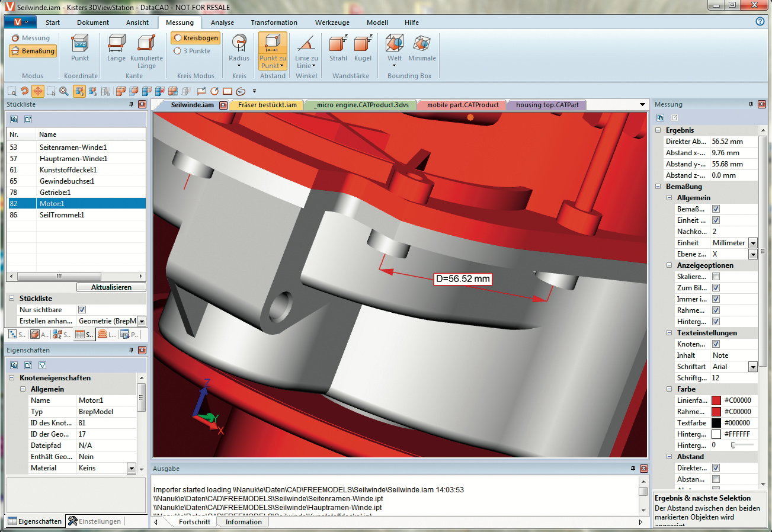Toggle the Nur sichtbare checkbox
Image resolution: width=772 pixels, height=532 pixels.
82,310
